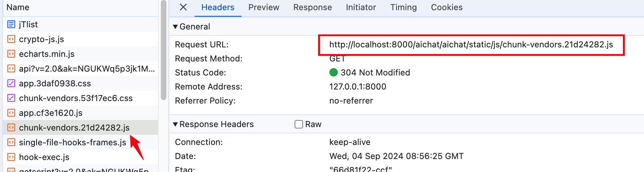Click the Name column header

point(18,7)
